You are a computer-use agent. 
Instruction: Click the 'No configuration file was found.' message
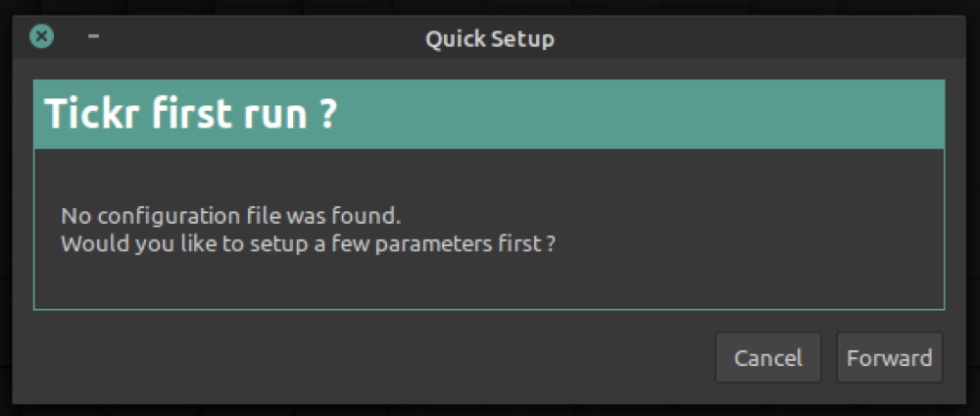[231, 215]
